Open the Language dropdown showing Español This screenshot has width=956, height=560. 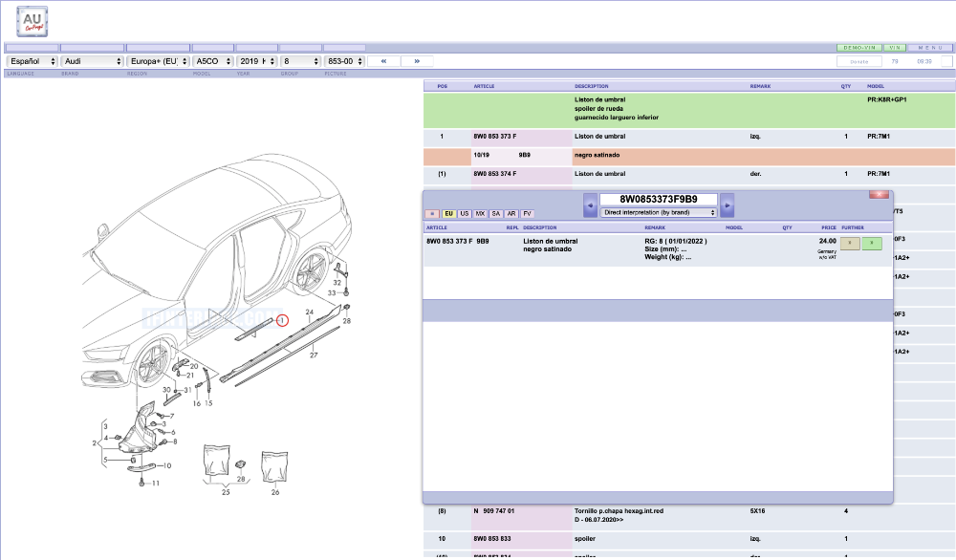pyautogui.click(x=32, y=61)
